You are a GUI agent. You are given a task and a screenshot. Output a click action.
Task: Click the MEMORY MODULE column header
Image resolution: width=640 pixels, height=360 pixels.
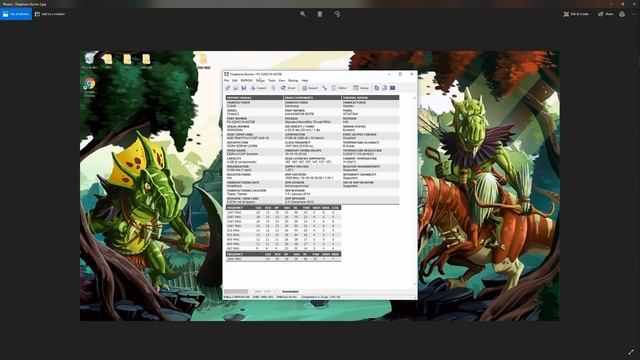(254, 98)
